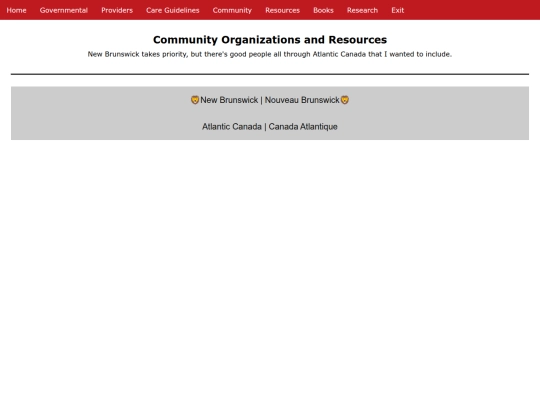Open the Governmental nav link
Image resolution: width=540 pixels, height=405 pixels.
pyautogui.click(x=64, y=10)
